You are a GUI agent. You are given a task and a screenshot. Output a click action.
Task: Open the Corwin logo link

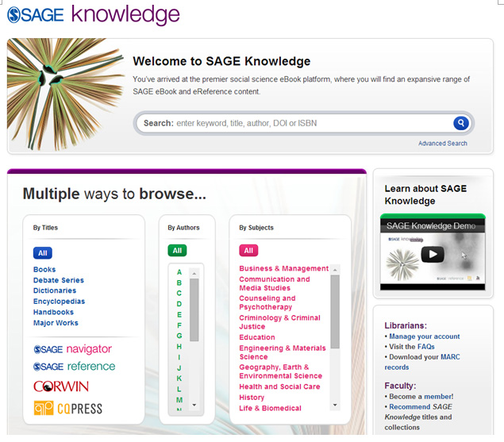pyautogui.click(x=61, y=386)
